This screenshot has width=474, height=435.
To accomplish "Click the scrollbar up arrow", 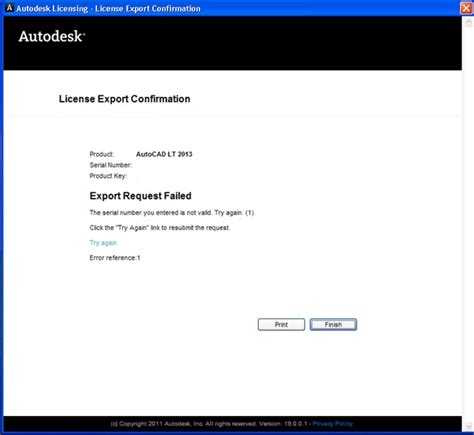I will click(468, 22).
